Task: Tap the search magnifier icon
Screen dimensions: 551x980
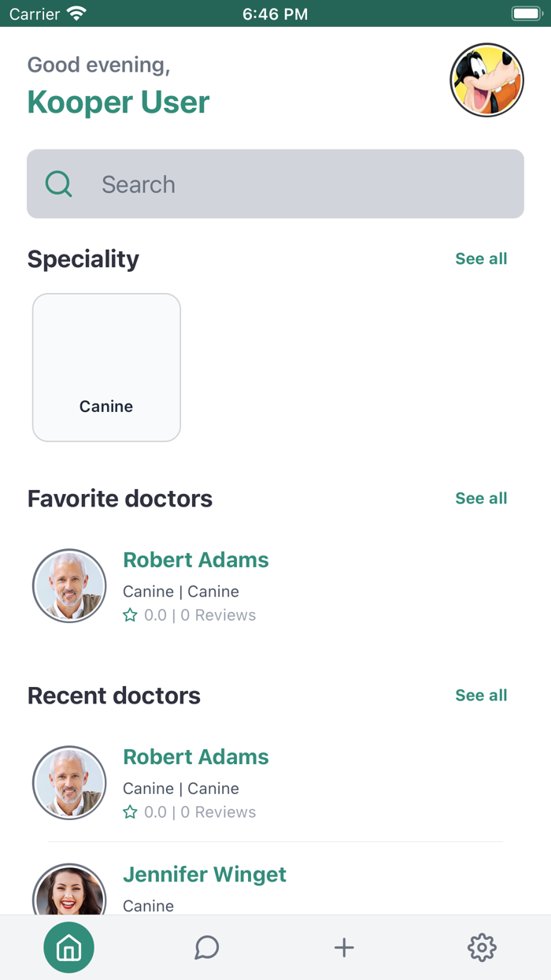Action: [x=59, y=184]
